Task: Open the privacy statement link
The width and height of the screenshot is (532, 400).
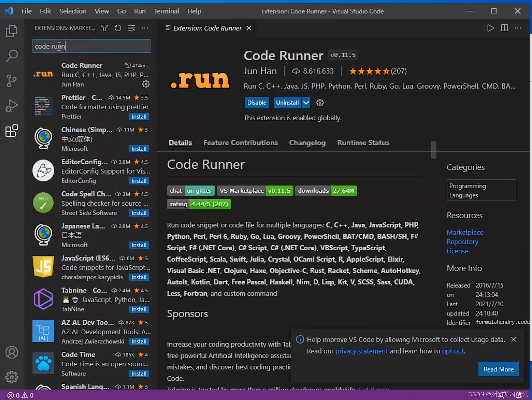Action: click(x=361, y=351)
